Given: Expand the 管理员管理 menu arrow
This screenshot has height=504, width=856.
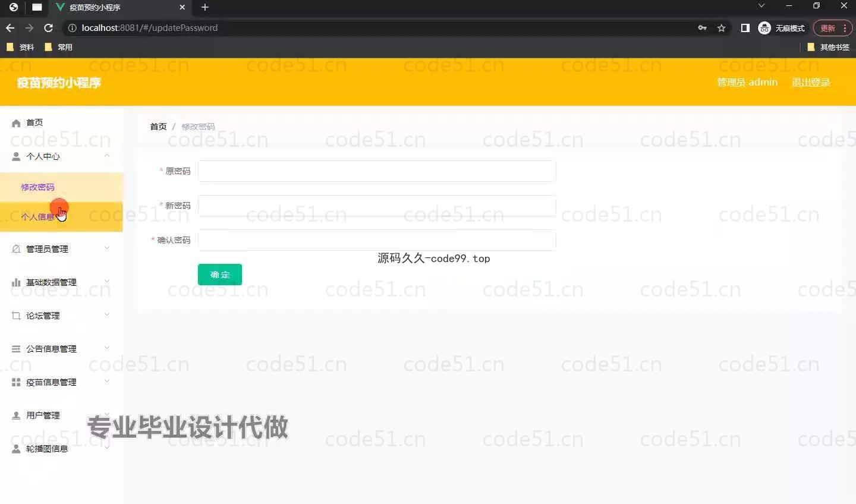Looking at the screenshot, I should coord(107,248).
